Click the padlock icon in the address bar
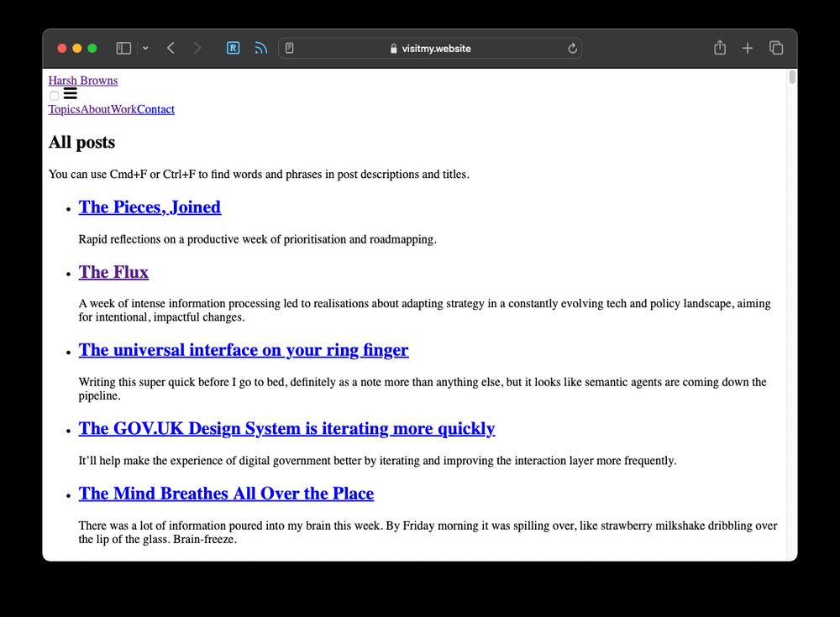This screenshot has height=617, width=840. 394,48
